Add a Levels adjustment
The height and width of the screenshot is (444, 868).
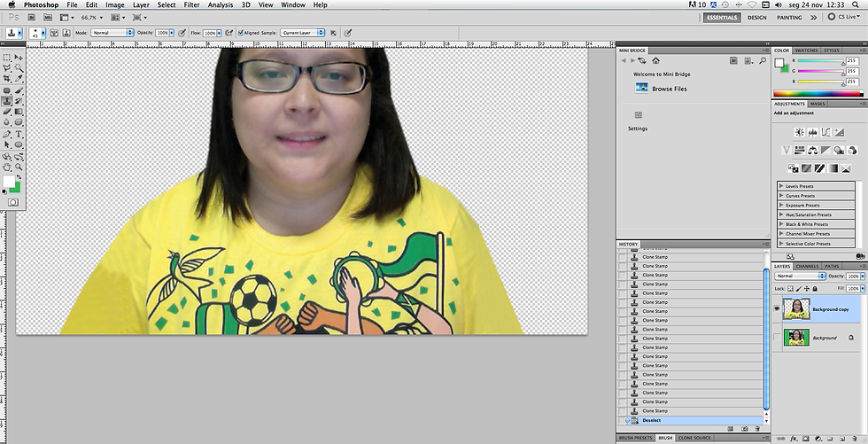pos(813,132)
